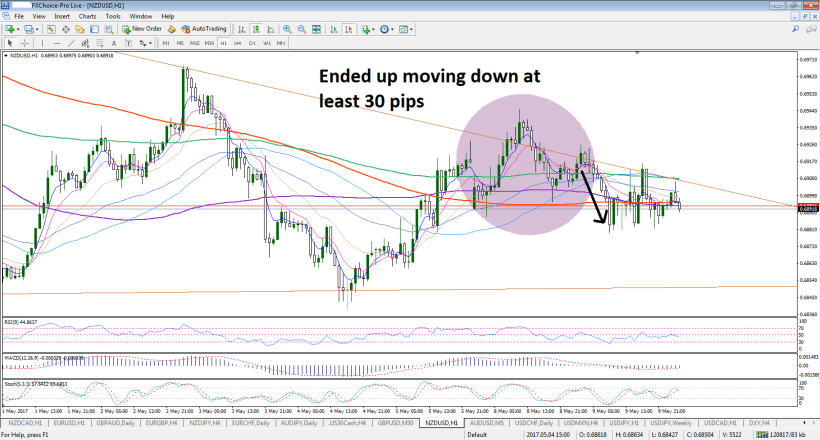Set timeframe to W1

267,43
